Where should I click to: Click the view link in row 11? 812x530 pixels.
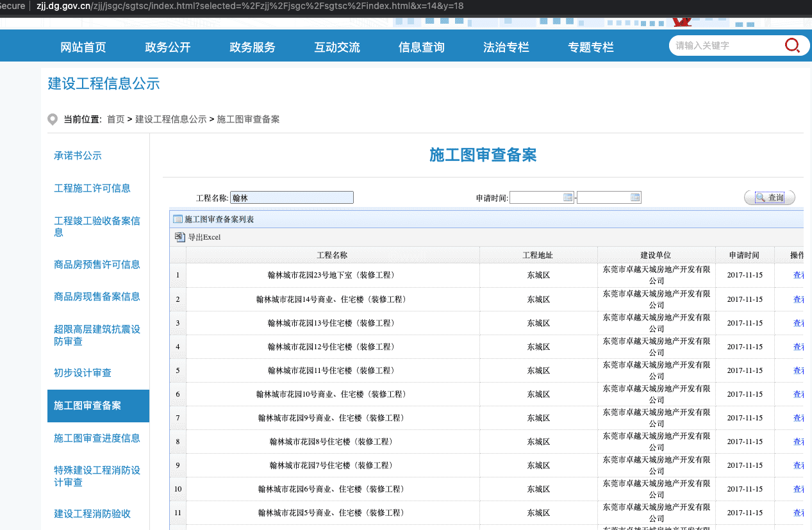tap(799, 513)
